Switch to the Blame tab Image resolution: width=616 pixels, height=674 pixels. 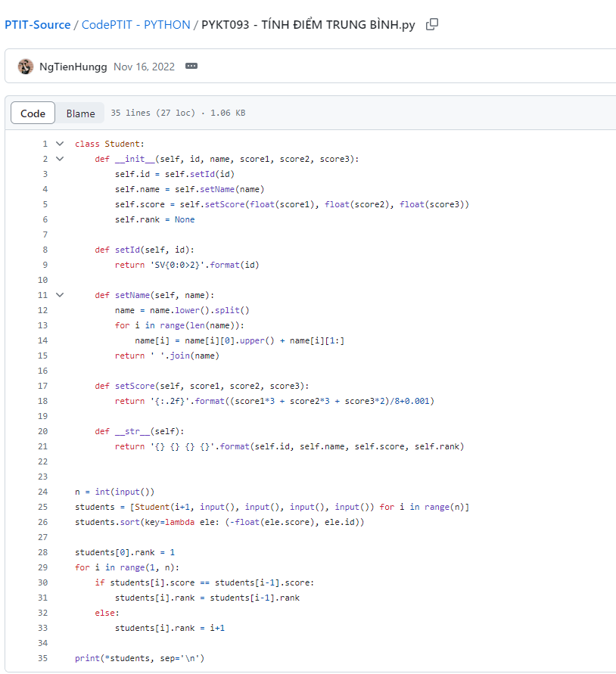[80, 113]
